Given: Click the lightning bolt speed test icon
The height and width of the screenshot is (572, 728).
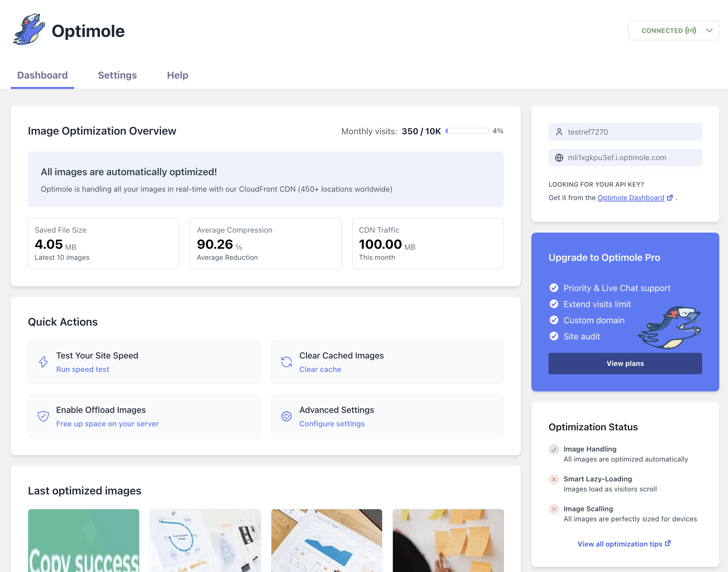Looking at the screenshot, I should [43, 362].
